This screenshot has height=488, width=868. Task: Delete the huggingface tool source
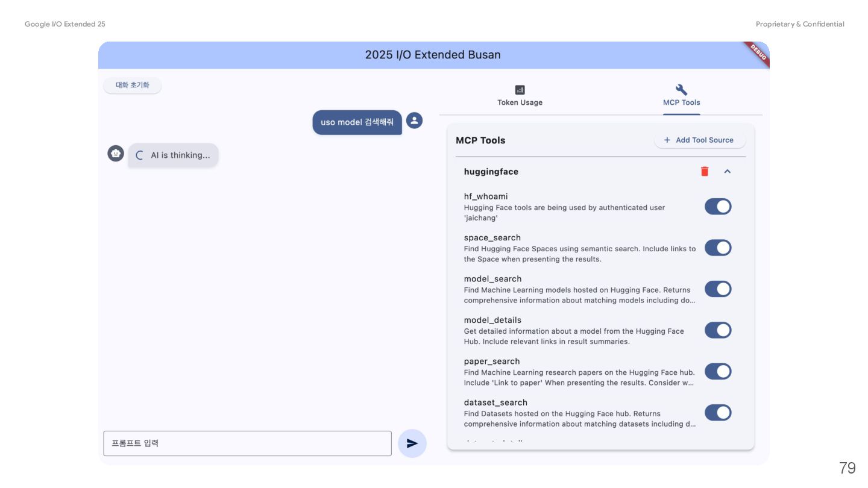click(705, 172)
